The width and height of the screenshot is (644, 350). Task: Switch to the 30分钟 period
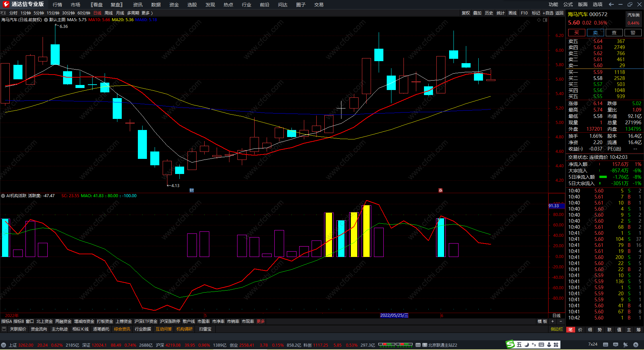pos(68,13)
